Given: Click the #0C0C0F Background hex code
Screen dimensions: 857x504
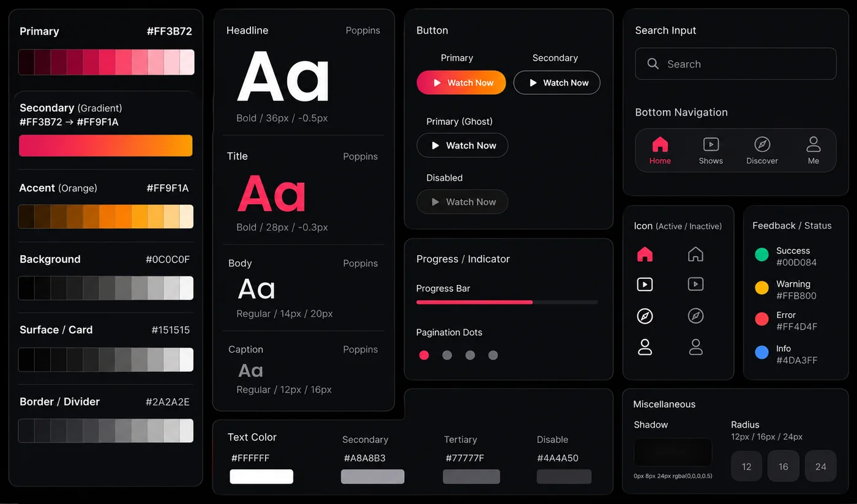Looking at the screenshot, I should (168, 259).
